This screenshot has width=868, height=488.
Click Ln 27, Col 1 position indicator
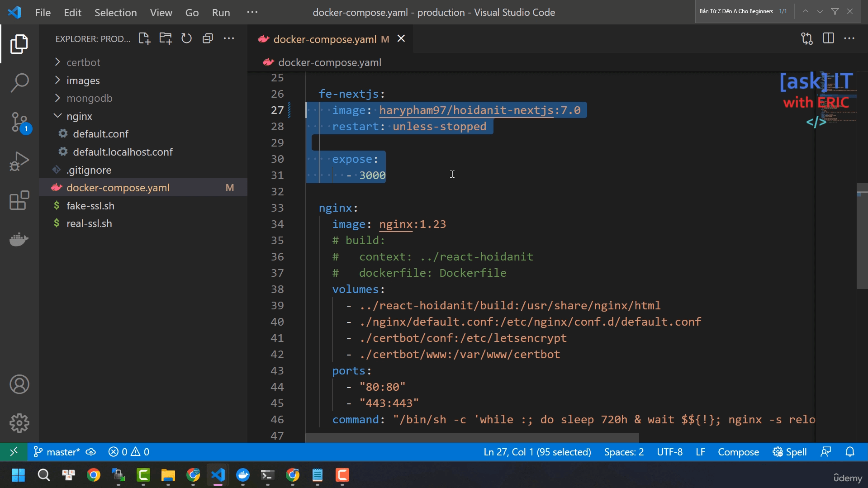coord(537,452)
